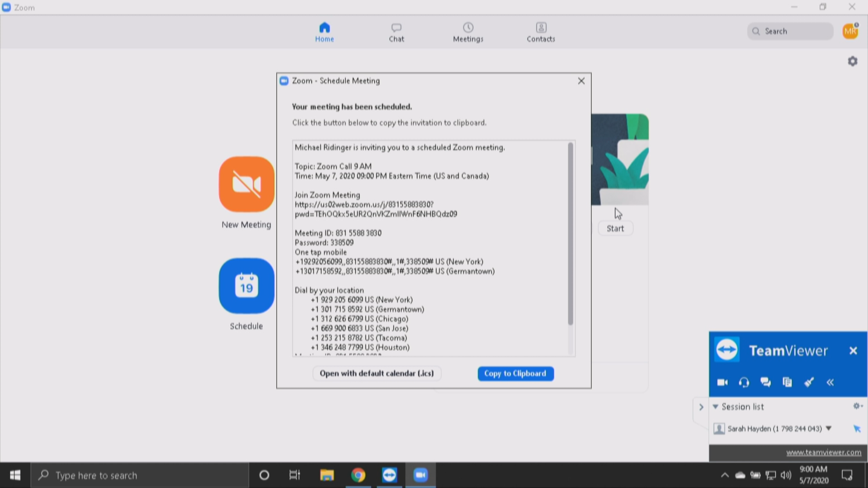Viewport: 868px width, 488px height.
Task: Click the Start button behind the dialog
Action: coord(615,229)
